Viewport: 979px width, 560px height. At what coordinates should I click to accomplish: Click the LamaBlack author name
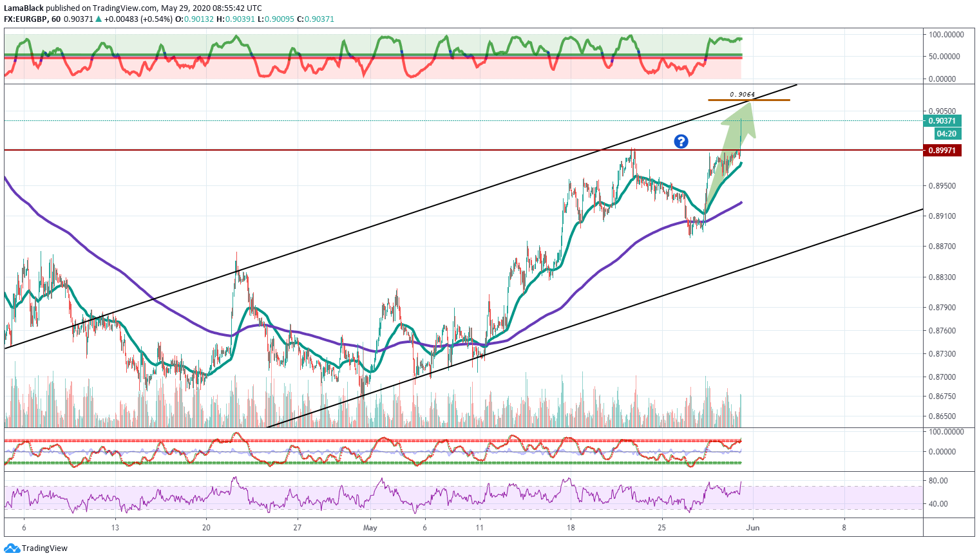24,8
